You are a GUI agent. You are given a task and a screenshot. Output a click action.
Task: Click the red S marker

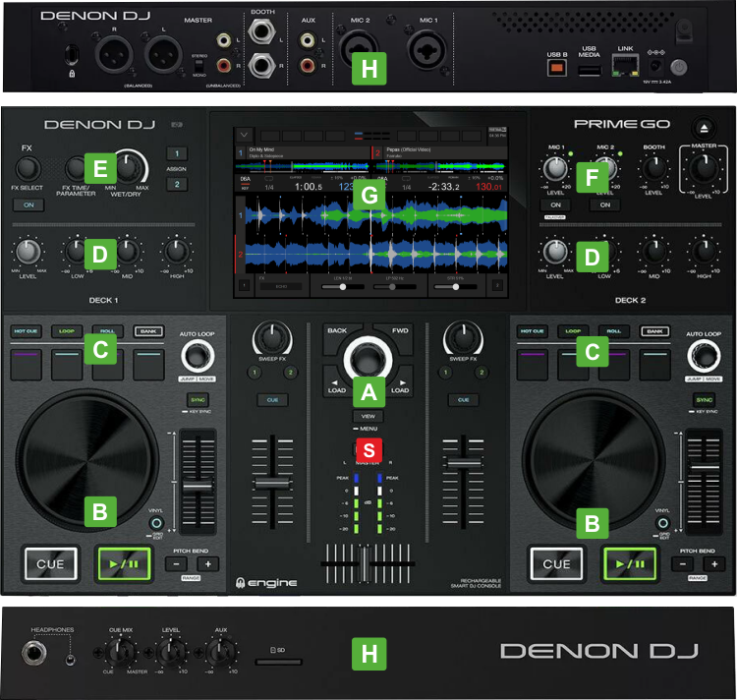pyautogui.click(x=368, y=447)
